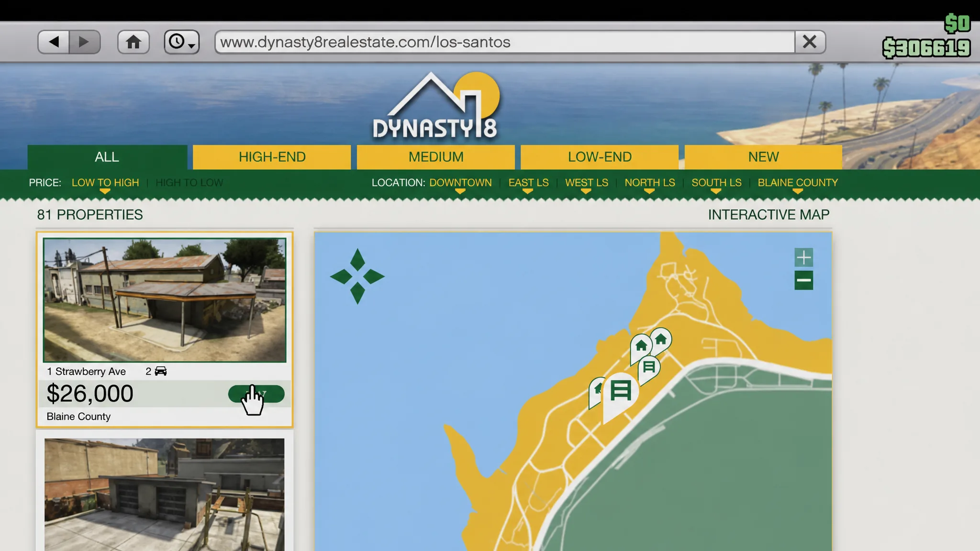
Task: Switch to the LOW-END tab
Action: (x=600, y=157)
